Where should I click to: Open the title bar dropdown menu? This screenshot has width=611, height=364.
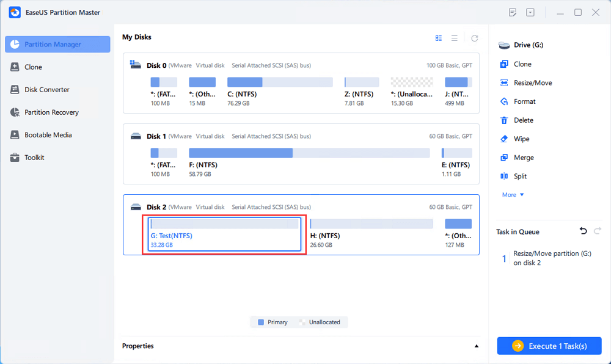pyautogui.click(x=530, y=12)
